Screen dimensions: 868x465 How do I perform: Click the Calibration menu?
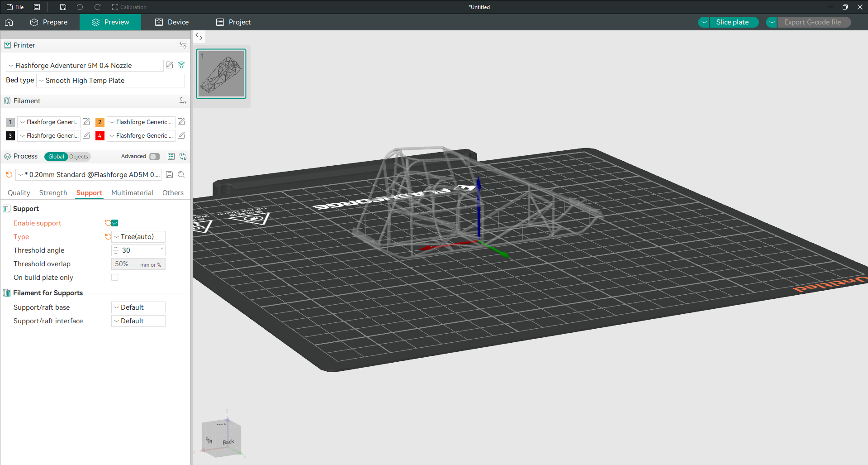point(129,7)
